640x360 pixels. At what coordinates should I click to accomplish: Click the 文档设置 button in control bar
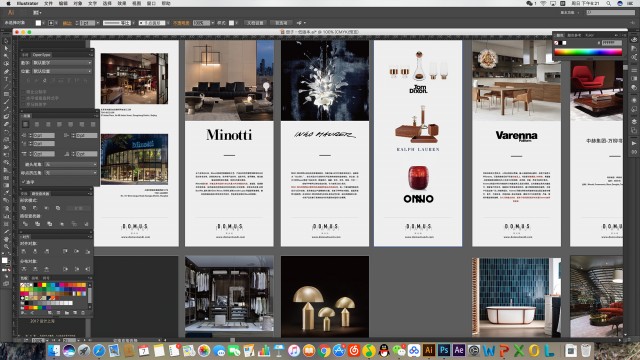click(x=255, y=23)
